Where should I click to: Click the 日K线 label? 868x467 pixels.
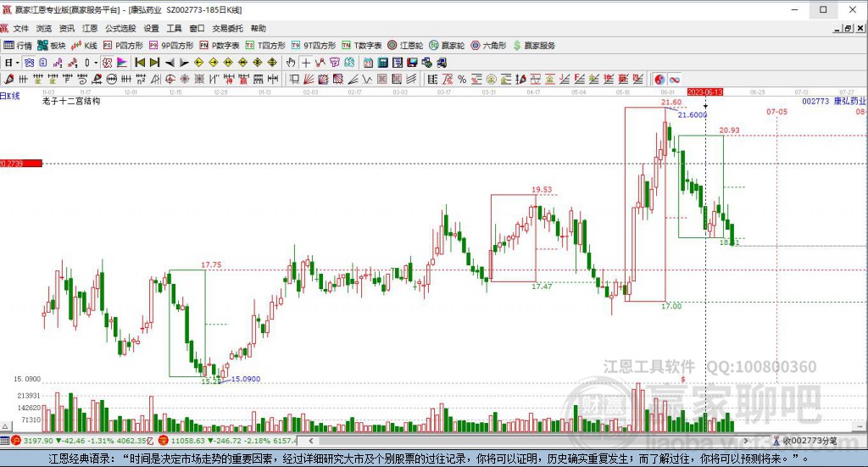[10, 96]
